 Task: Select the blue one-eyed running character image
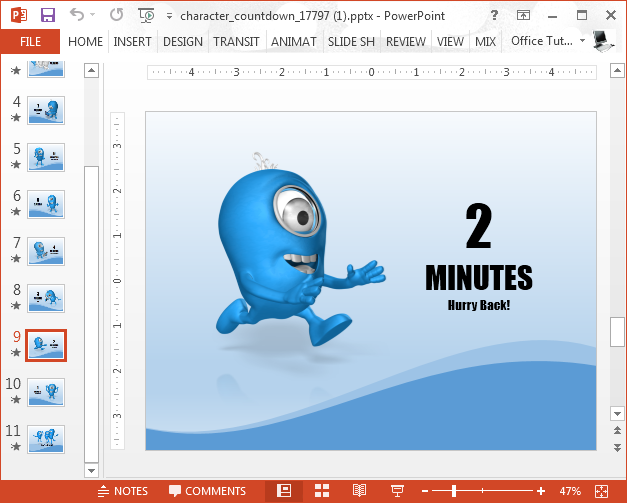click(x=300, y=251)
